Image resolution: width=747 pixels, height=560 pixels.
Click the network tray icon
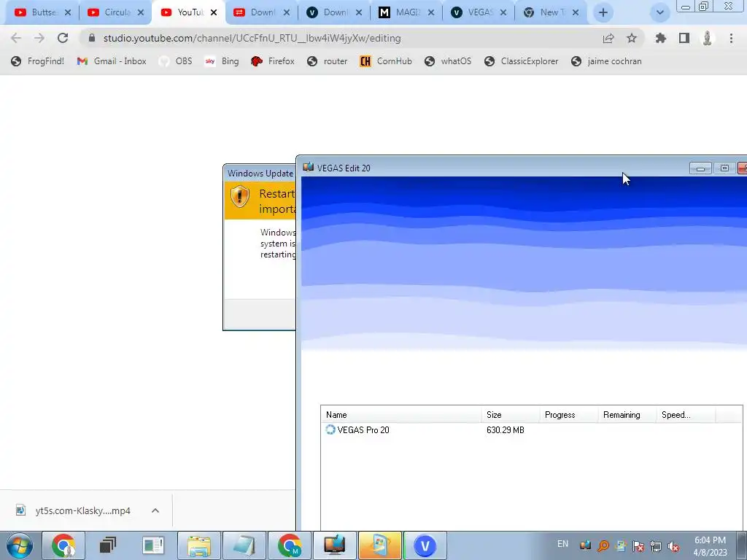656,546
